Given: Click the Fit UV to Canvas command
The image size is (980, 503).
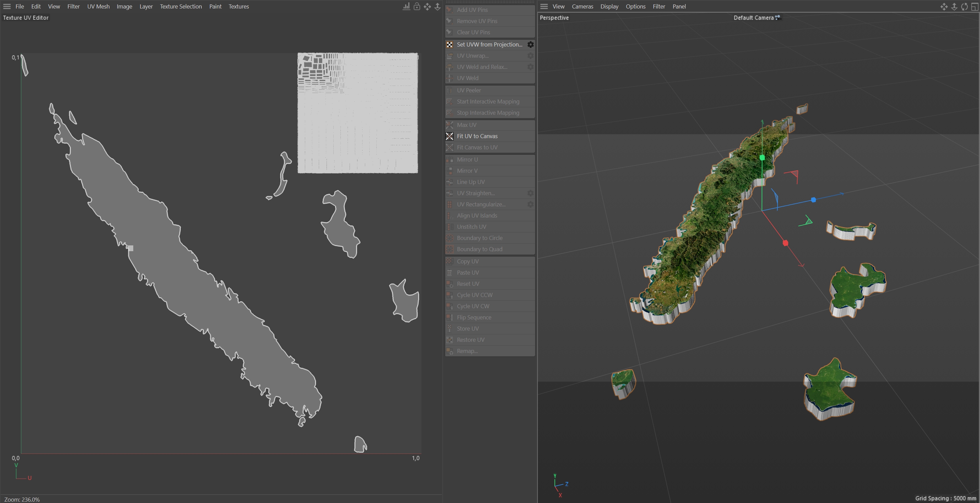Looking at the screenshot, I should point(477,136).
